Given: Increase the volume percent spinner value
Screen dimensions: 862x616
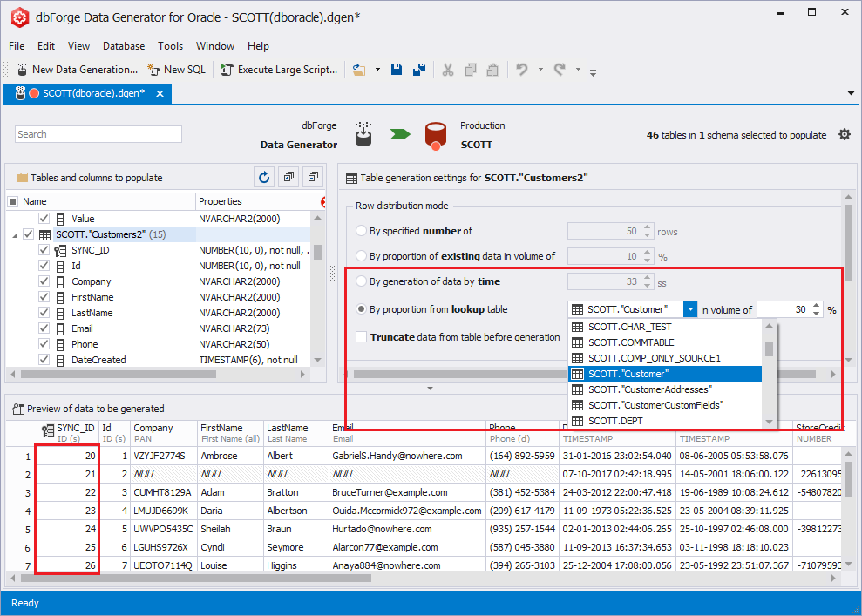Looking at the screenshot, I should pos(817,305).
